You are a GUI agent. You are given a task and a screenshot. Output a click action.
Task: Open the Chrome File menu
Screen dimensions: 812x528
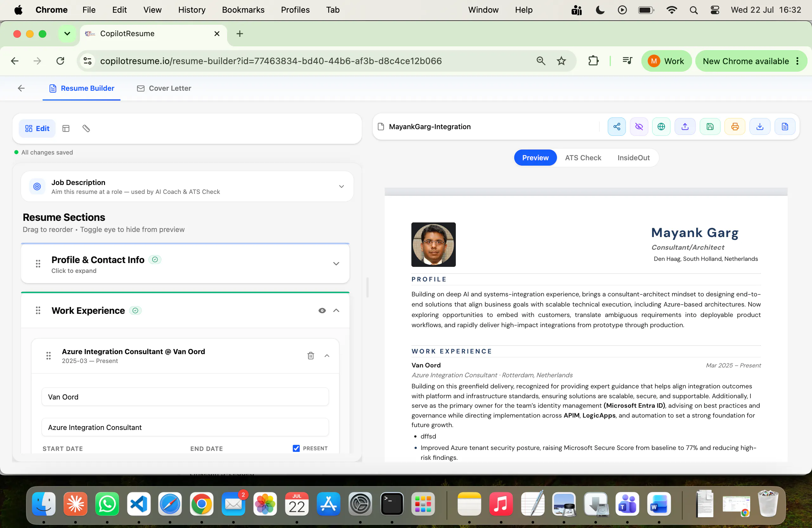pos(89,10)
